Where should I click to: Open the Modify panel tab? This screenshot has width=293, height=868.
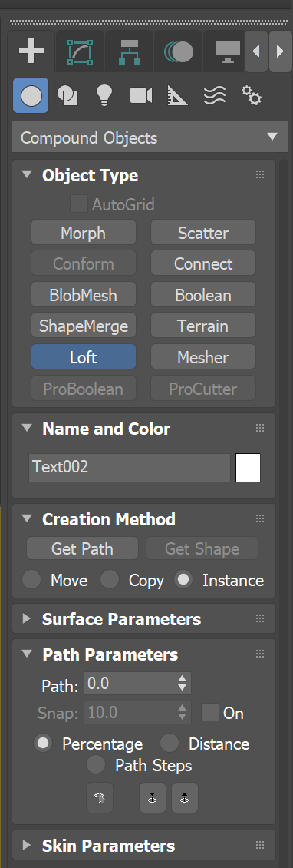(80, 51)
